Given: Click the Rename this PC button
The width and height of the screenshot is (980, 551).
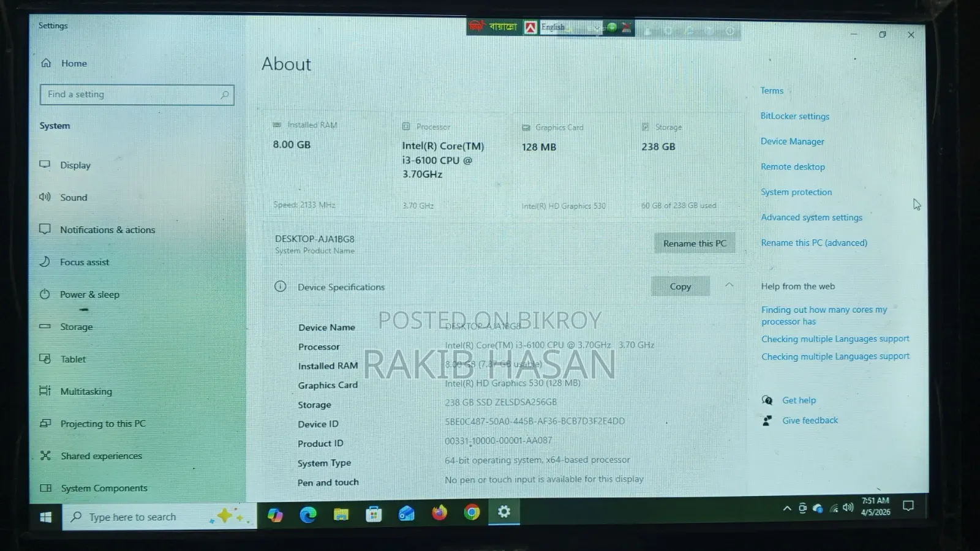Looking at the screenshot, I should [695, 243].
